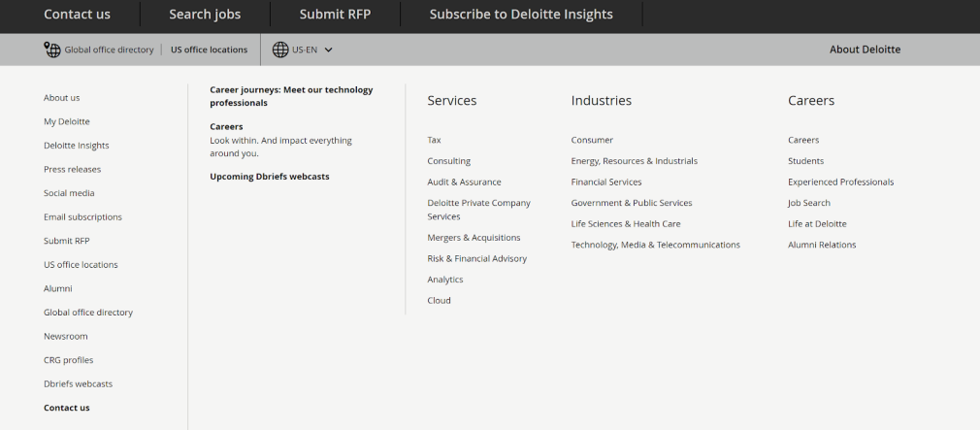Click the globe location pin icon
Screen dimensions: 980x430
coord(52,50)
